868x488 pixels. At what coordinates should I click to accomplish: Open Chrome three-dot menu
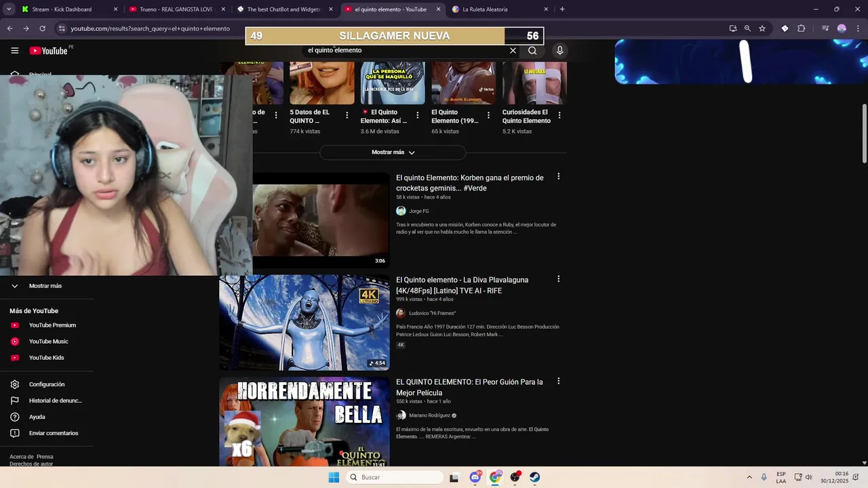858,28
